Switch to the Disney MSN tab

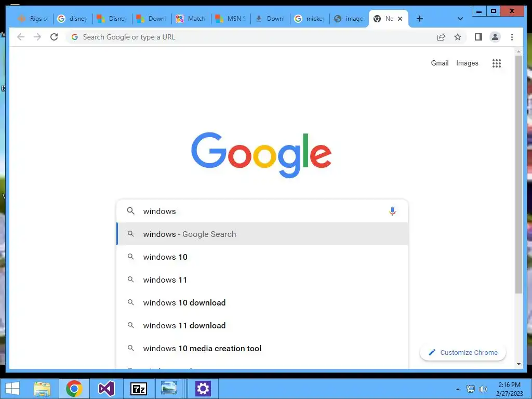click(x=112, y=19)
